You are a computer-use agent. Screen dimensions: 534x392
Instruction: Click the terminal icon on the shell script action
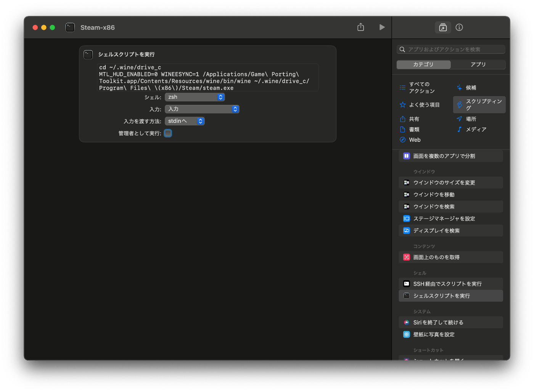(88, 55)
